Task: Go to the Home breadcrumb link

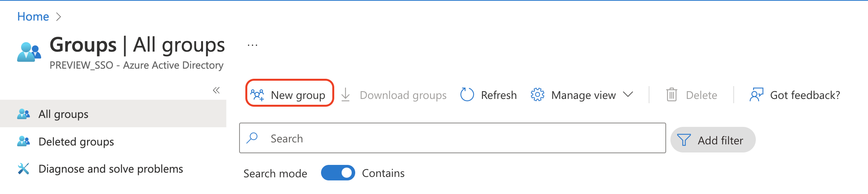Action: [33, 17]
